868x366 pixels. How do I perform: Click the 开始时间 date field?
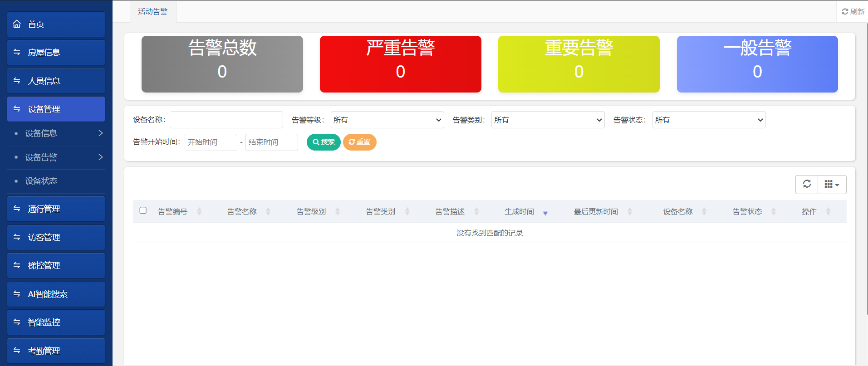[211, 142]
